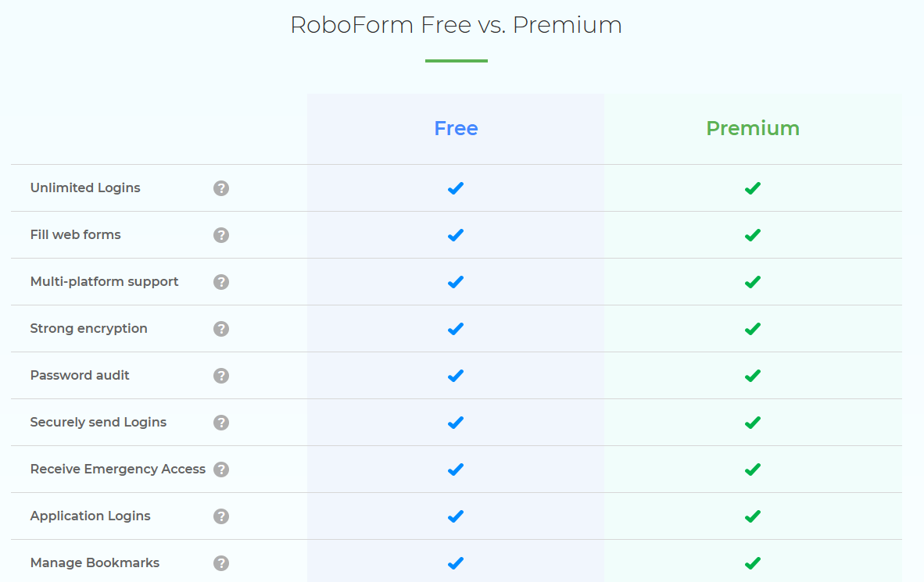
Task: Click the Receive Emergency Access label
Action: (x=118, y=469)
